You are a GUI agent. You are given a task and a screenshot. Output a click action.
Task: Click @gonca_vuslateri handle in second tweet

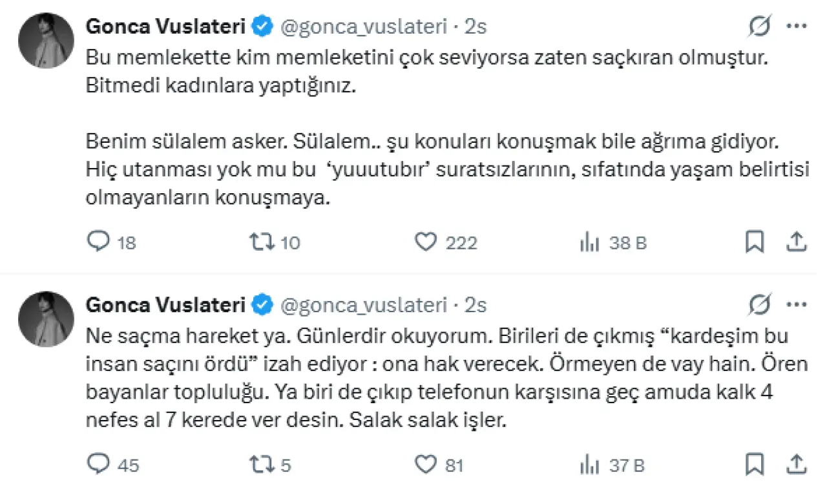point(363,304)
